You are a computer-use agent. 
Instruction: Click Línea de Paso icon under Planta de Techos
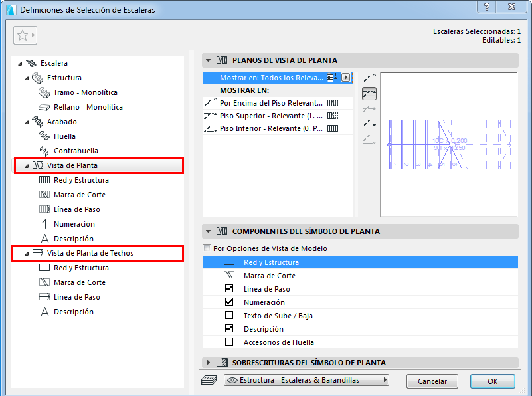[44, 297]
